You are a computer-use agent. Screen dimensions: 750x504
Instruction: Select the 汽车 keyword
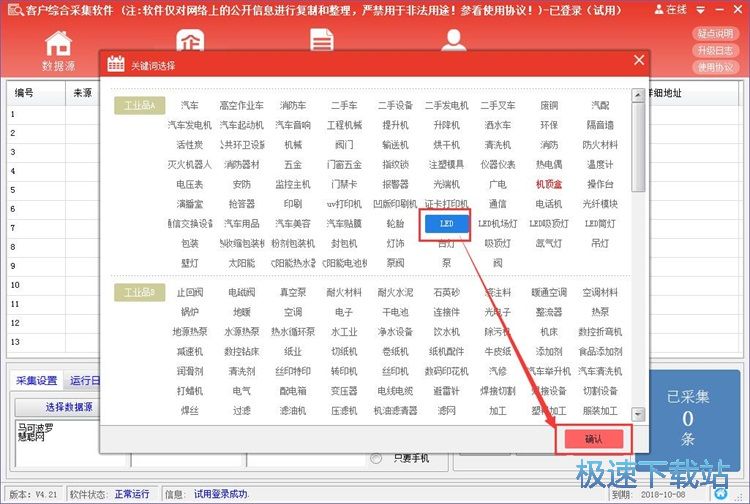[190, 105]
